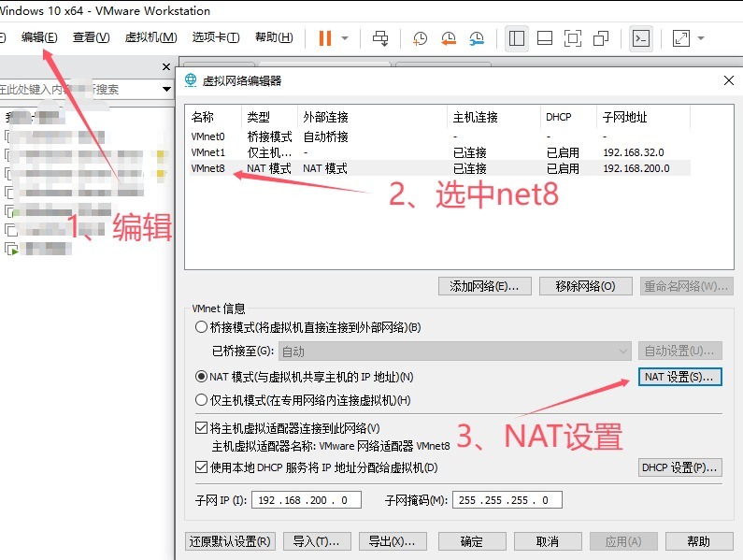This screenshot has width=743, height=560.
Task: Open the library search box dropdown arrow
Action: point(167,90)
